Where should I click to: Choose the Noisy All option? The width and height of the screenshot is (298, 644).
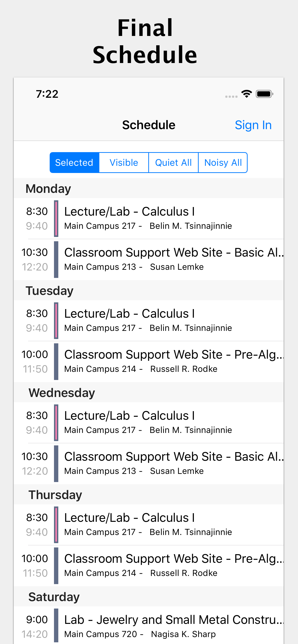coord(223,162)
